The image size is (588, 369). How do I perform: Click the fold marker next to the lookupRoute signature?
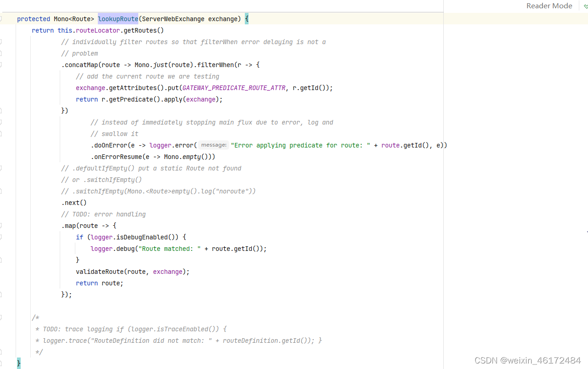click(x=1, y=19)
